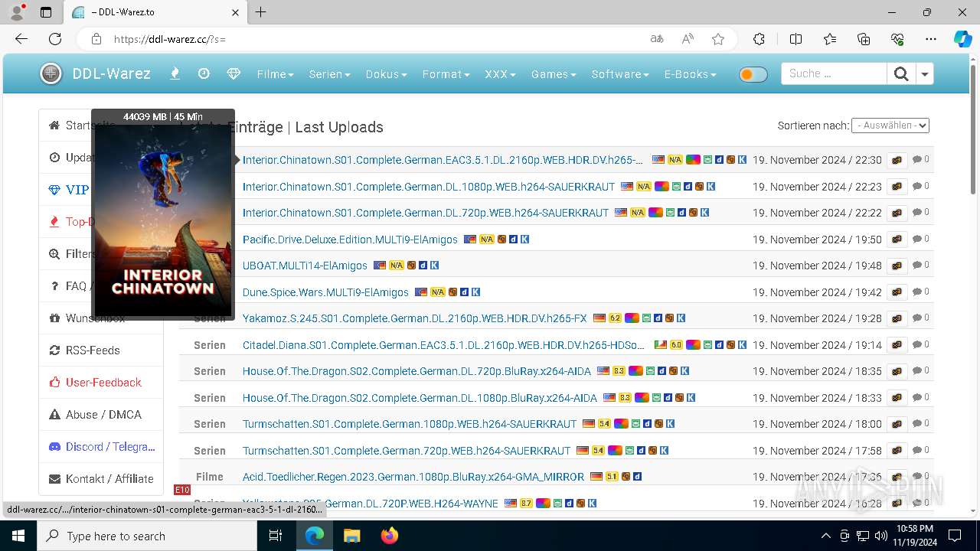Click the black icon button in Pacific.Drive row
980x551 pixels.
click(x=897, y=240)
